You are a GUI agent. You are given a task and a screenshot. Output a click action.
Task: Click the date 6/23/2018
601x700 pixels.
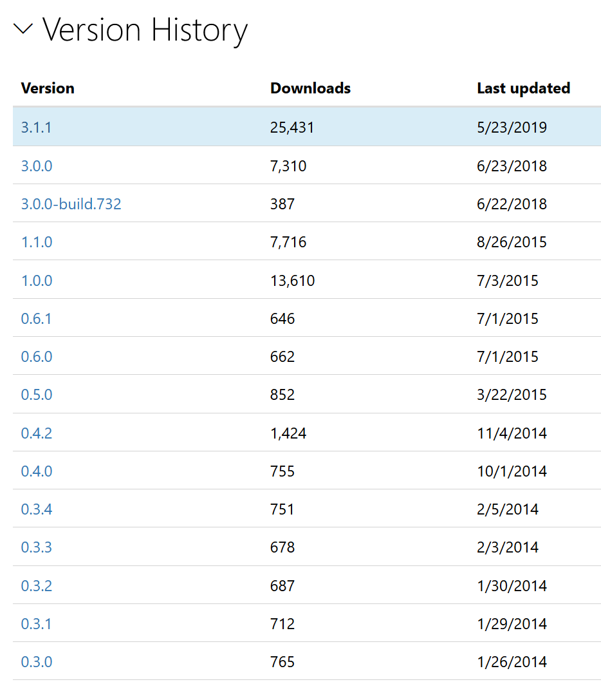[x=512, y=166]
